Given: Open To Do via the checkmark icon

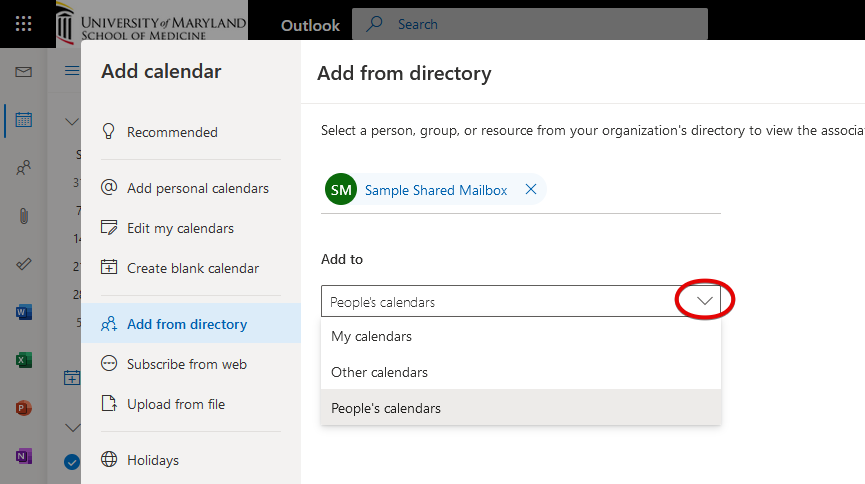Looking at the screenshot, I should (x=23, y=264).
